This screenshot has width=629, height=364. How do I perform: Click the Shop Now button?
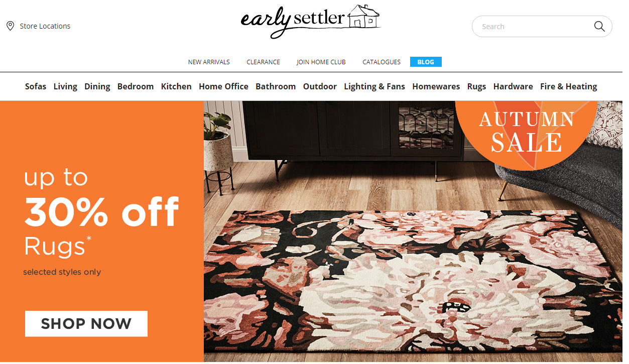tap(86, 324)
